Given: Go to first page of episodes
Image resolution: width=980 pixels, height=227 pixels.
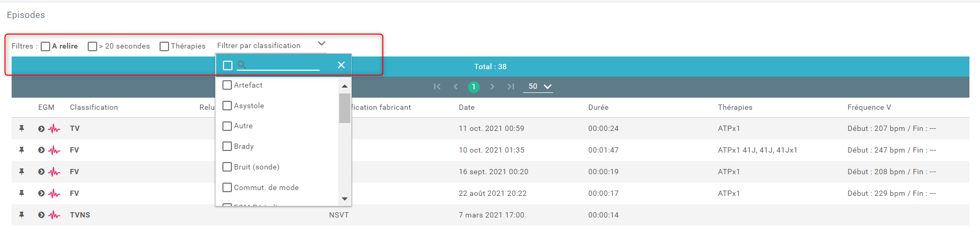Looking at the screenshot, I should 437,87.
